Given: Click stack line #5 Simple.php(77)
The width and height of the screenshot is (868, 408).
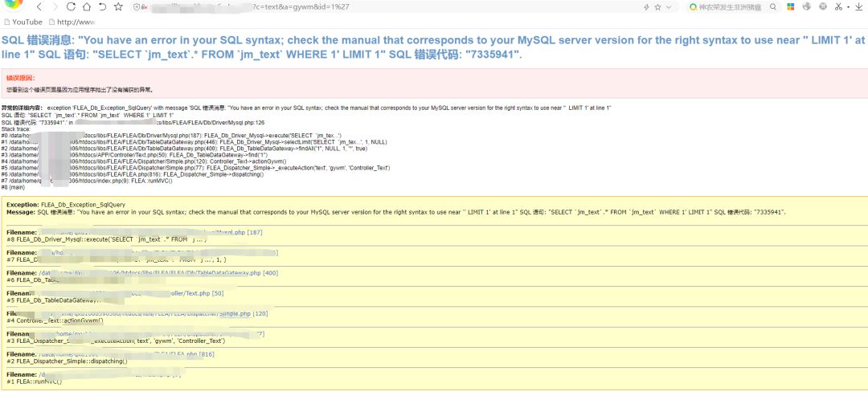Looking at the screenshot, I should 195,168.
